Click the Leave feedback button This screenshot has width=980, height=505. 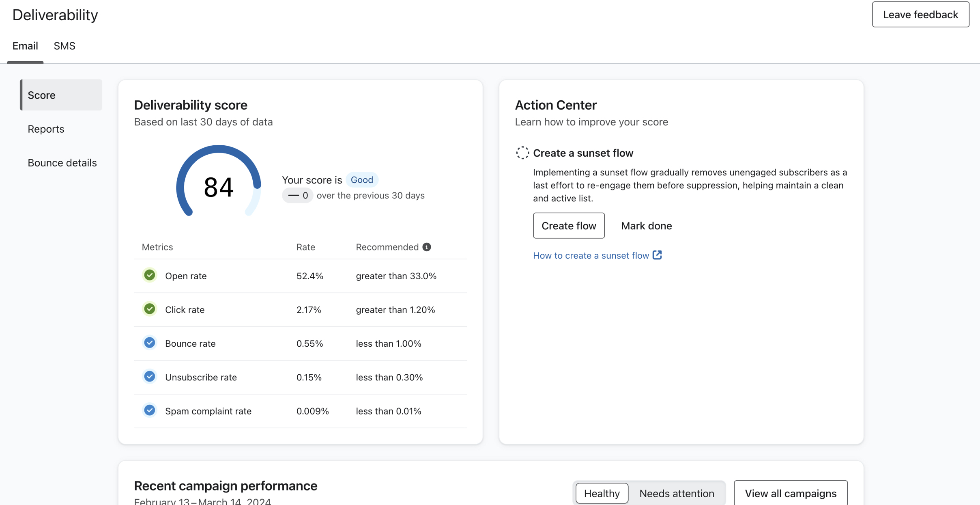pyautogui.click(x=921, y=14)
